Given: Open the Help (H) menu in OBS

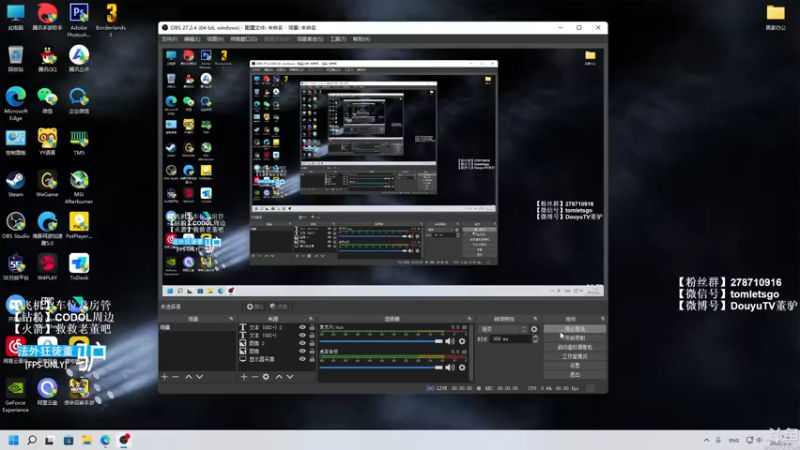Looking at the screenshot, I should [361, 39].
